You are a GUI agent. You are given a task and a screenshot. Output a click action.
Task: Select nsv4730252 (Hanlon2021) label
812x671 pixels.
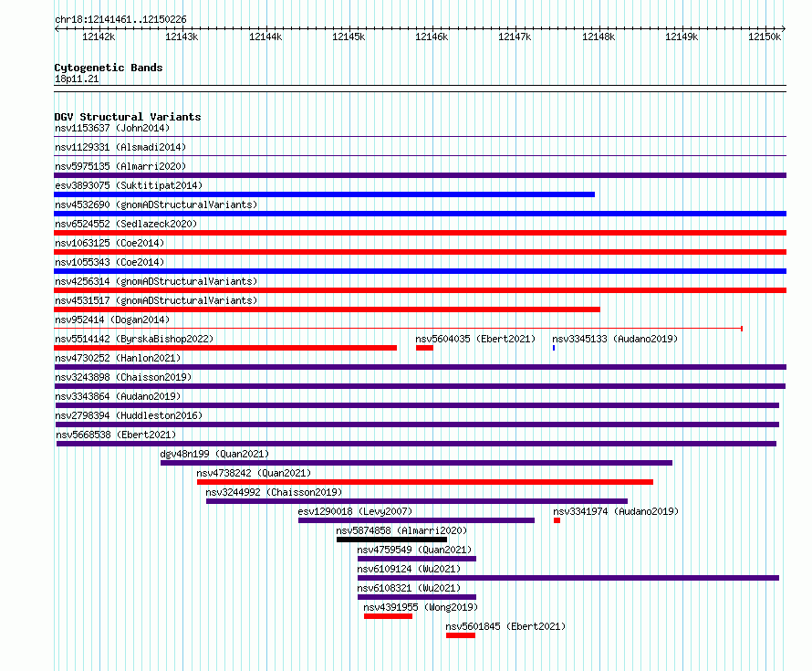point(118,358)
